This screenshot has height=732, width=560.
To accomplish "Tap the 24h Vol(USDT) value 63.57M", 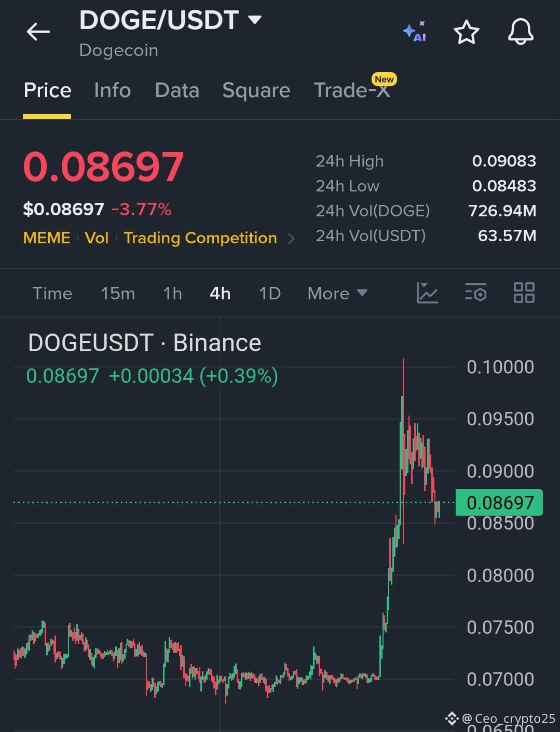I will coord(507,236).
